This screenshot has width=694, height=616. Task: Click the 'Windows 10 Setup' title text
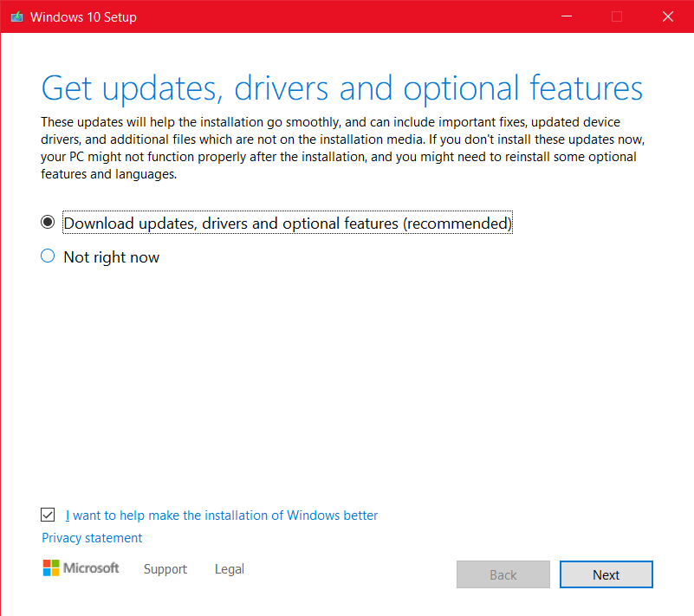[84, 16]
